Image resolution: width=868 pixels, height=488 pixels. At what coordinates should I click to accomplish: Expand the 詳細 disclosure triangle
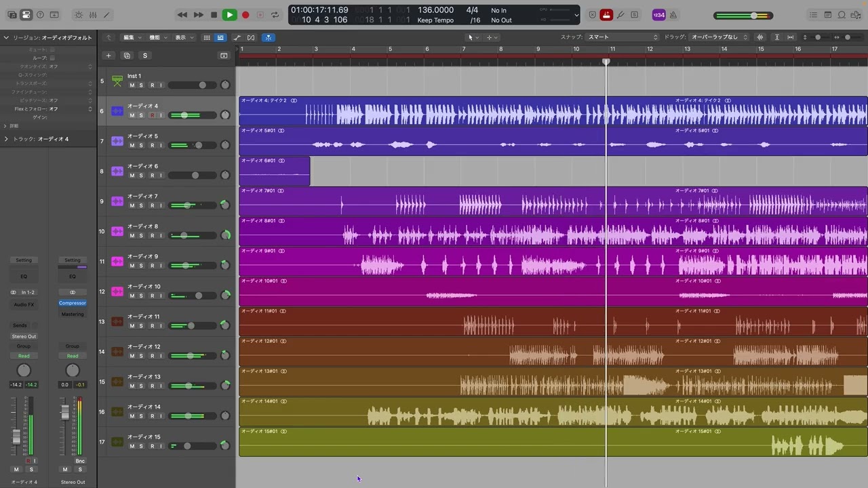[x=5, y=126]
